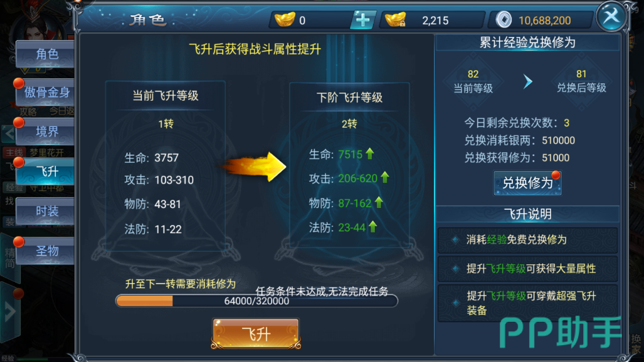Open the 境界 tab

click(46, 132)
